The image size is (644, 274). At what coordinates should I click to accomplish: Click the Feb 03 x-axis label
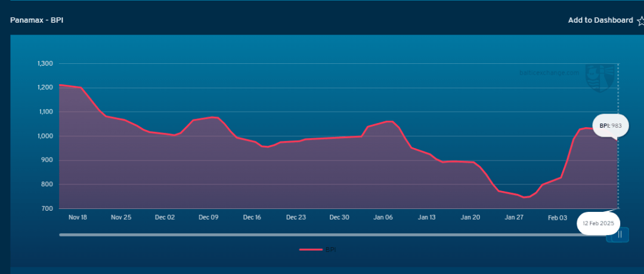558,218
